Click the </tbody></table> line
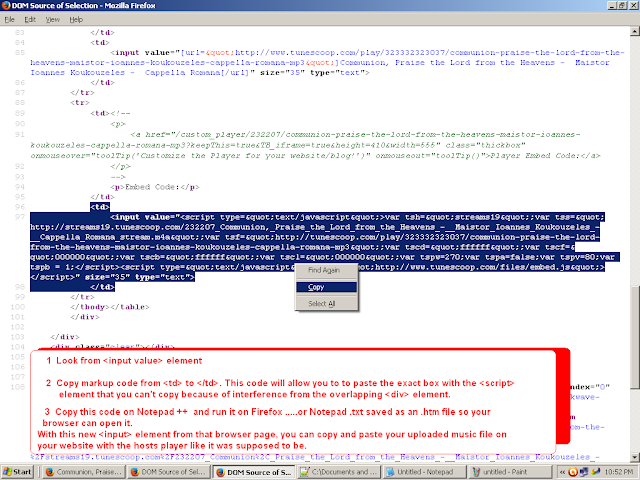Image resolution: width=640 pixels, height=480 pixels. (x=110, y=307)
